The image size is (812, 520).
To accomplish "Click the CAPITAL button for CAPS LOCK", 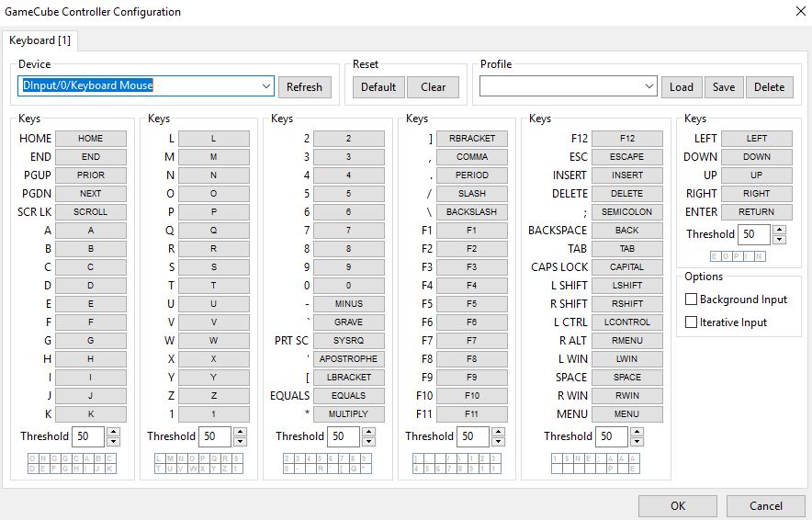I will click(627, 266).
